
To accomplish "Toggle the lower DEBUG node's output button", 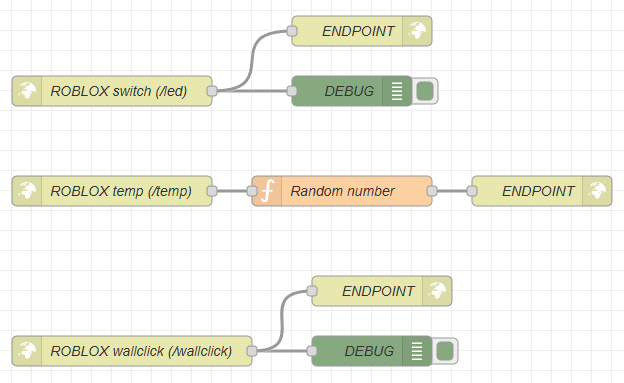I will click(x=445, y=351).
